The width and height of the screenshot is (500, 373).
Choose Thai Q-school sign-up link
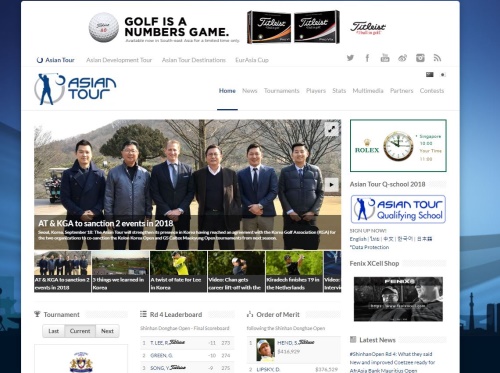point(375,239)
